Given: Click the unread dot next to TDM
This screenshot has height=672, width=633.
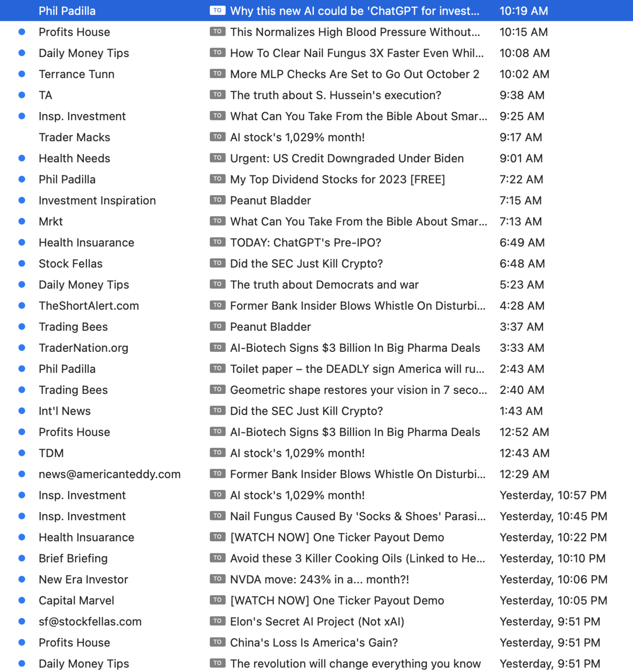Looking at the screenshot, I should (22, 453).
